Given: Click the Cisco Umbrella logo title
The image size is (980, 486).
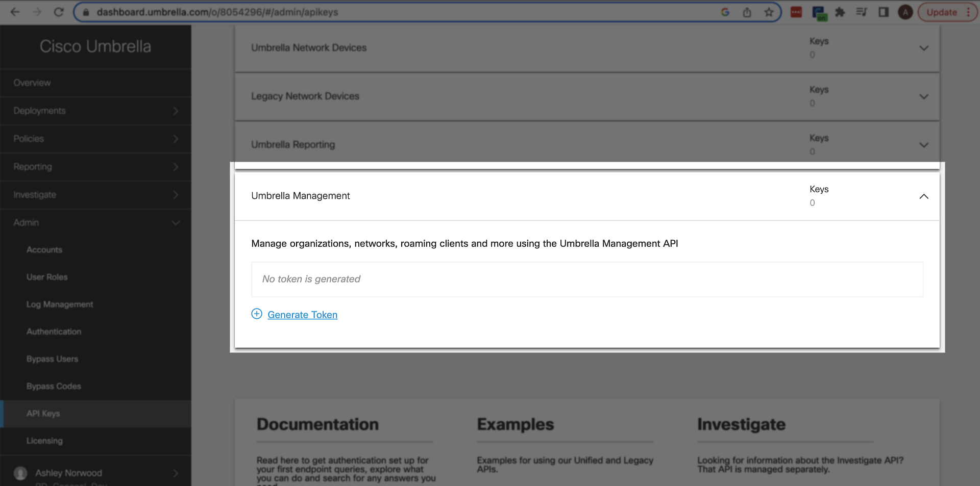Looking at the screenshot, I should pos(95,46).
